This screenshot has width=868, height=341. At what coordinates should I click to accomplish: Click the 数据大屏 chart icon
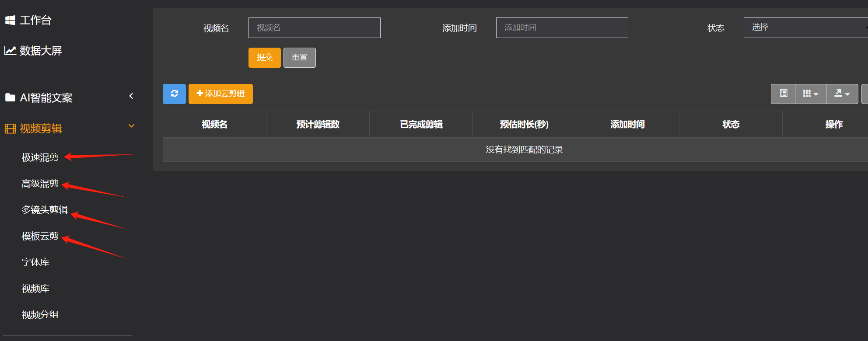click(x=10, y=51)
